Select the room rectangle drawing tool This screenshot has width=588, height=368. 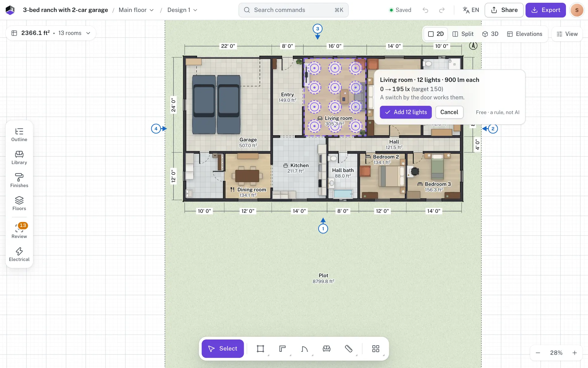point(261,349)
